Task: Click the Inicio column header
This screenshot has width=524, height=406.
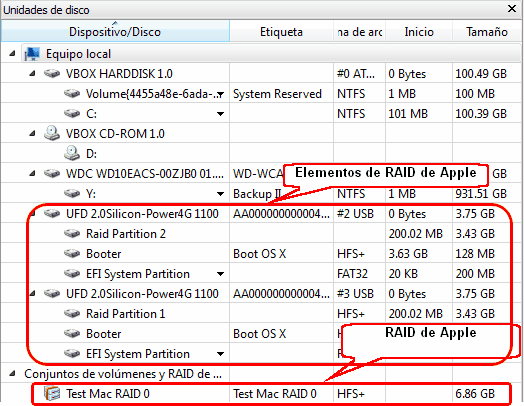Action: (419, 32)
